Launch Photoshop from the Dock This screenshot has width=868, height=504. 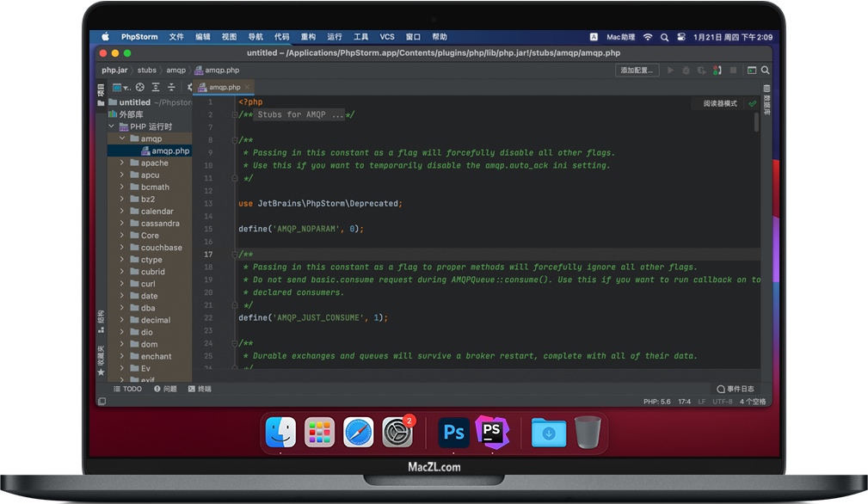tap(453, 433)
